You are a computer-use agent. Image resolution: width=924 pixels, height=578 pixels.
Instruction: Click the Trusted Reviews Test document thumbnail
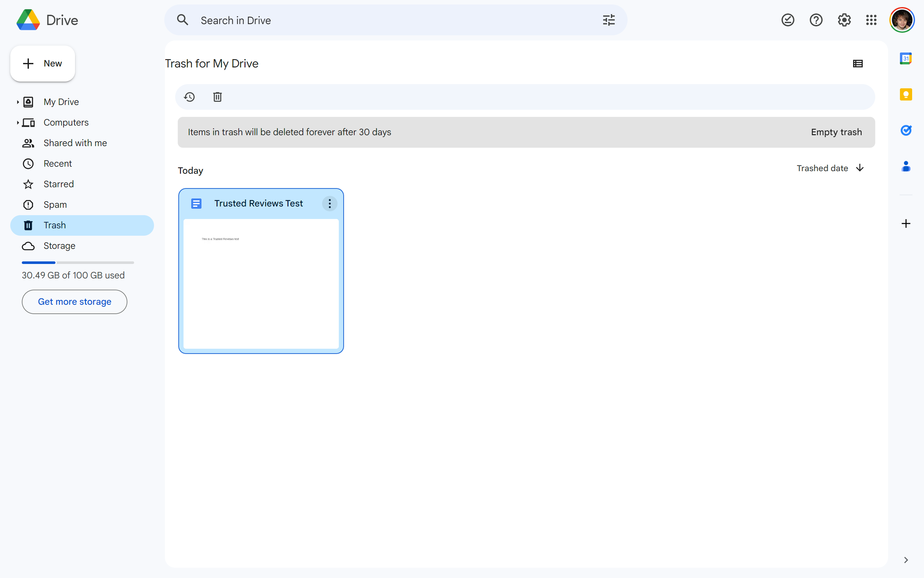(x=261, y=284)
